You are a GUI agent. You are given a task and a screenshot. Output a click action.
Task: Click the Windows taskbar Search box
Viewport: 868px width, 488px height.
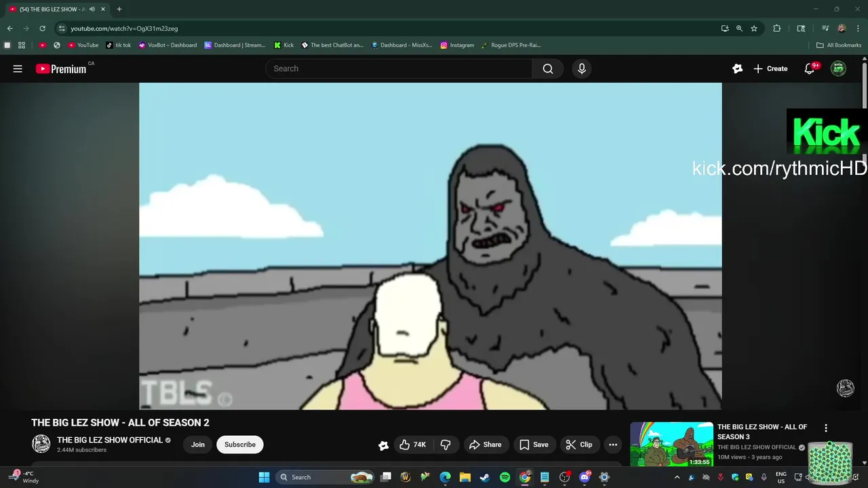pyautogui.click(x=326, y=477)
